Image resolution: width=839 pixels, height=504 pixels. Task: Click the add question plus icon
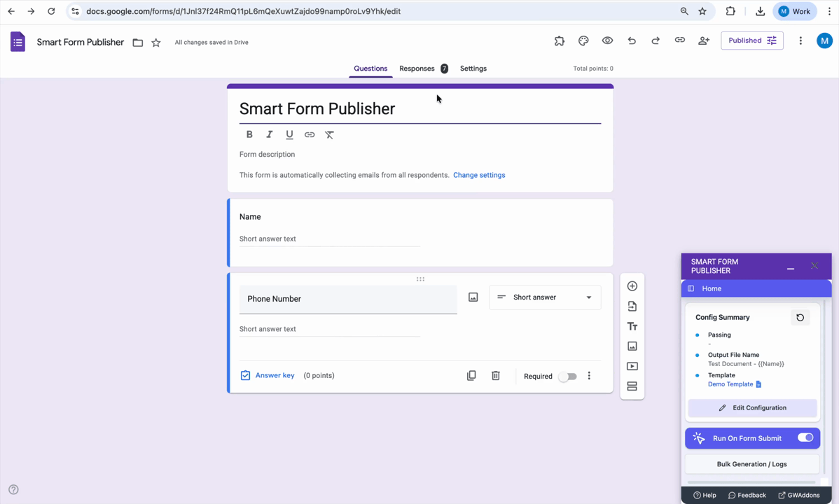(632, 286)
